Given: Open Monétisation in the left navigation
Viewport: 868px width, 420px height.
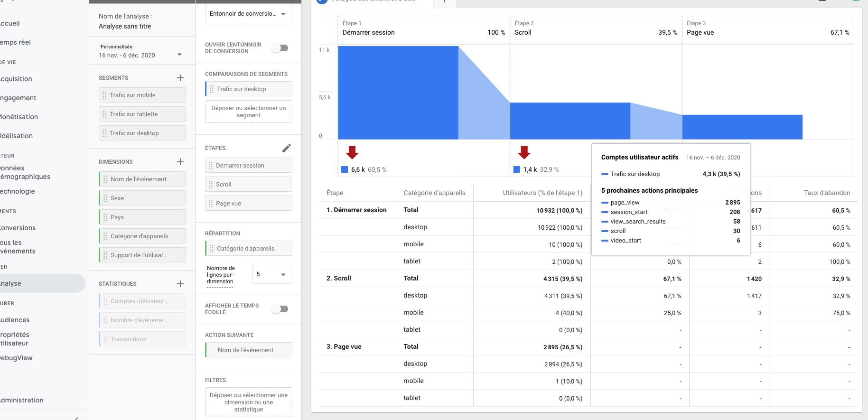Looking at the screenshot, I should (19, 117).
